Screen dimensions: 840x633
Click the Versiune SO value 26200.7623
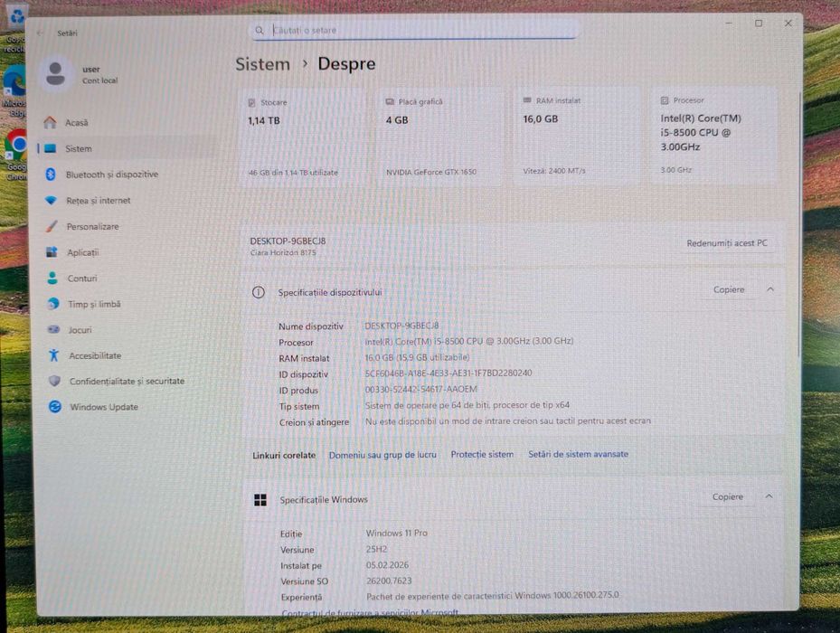[x=389, y=581]
